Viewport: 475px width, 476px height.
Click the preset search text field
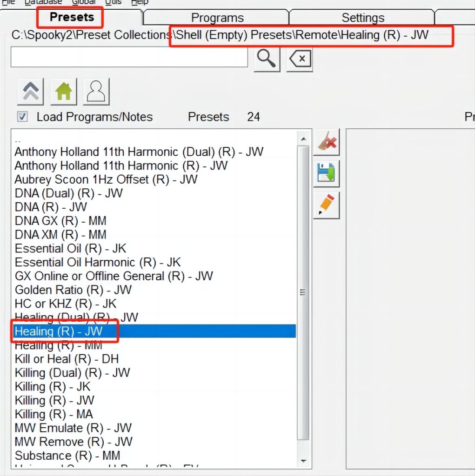[129, 57]
